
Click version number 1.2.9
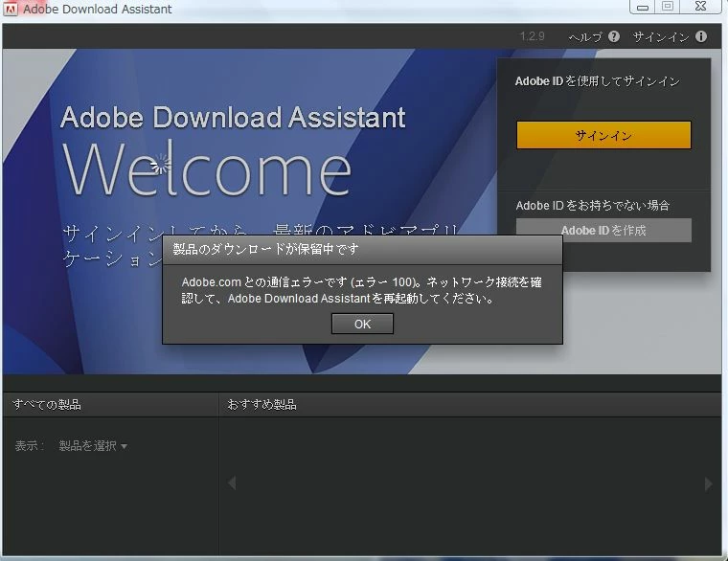532,36
